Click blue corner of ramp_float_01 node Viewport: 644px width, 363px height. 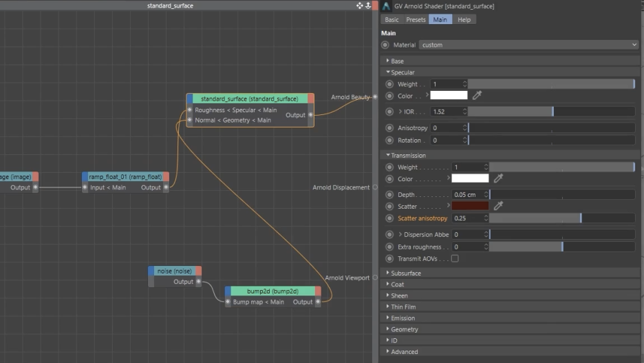(85, 177)
